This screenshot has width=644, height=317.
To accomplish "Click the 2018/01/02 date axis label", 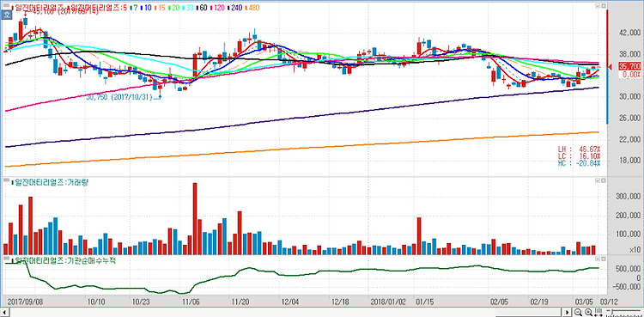I will click(387, 302).
